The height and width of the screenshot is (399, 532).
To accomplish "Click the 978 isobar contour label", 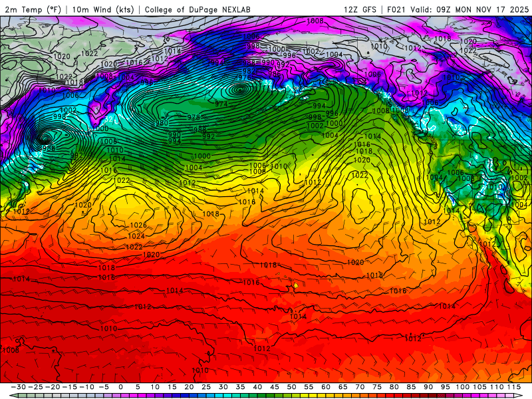I will (194, 118).
